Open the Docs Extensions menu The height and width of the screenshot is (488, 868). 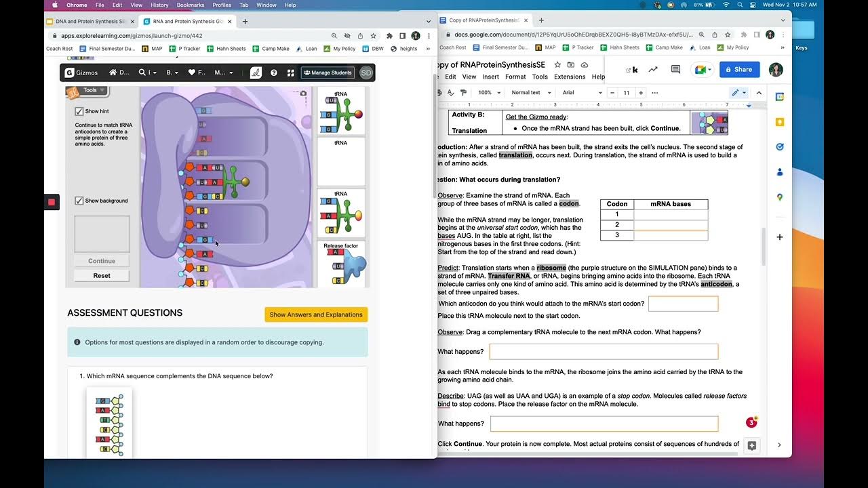pos(570,77)
